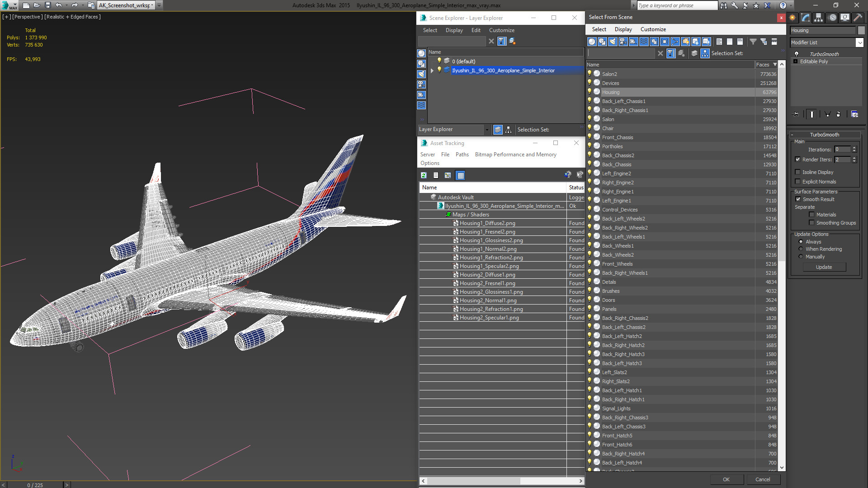This screenshot has width=868, height=488.
Task: Open the Modify command panel tab
Action: [806, 18]
